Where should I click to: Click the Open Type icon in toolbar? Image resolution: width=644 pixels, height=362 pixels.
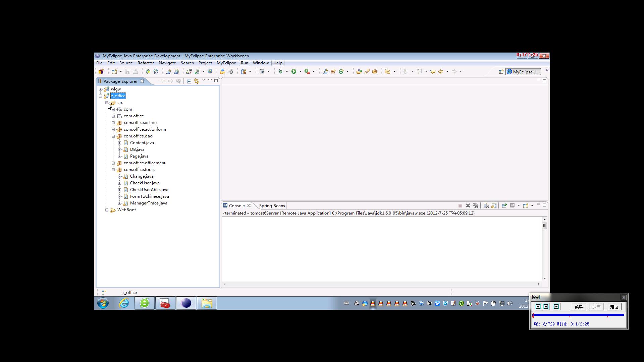(x=359, y=71)
